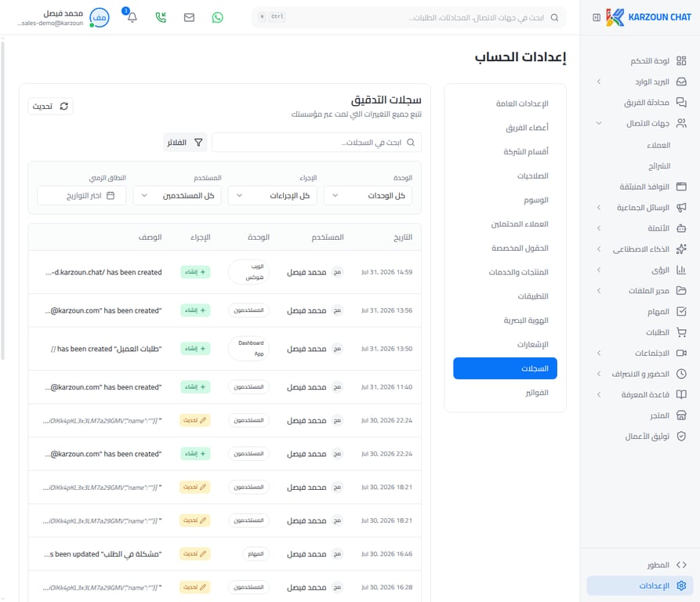
Task: Open الإجراء 'كل الإجراءات' dropdown
Action: [x=272, y=195]
